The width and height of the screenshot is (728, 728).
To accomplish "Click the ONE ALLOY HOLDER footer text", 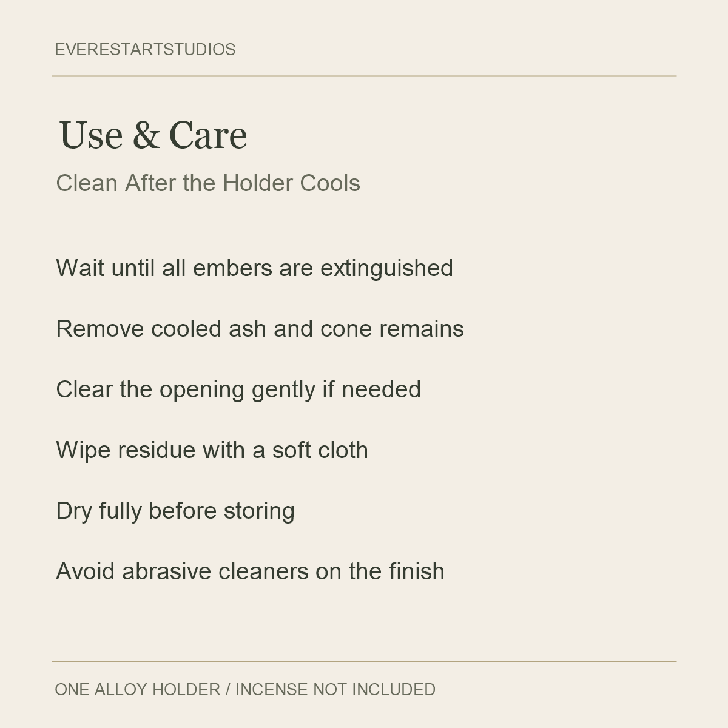I will 138,690.
